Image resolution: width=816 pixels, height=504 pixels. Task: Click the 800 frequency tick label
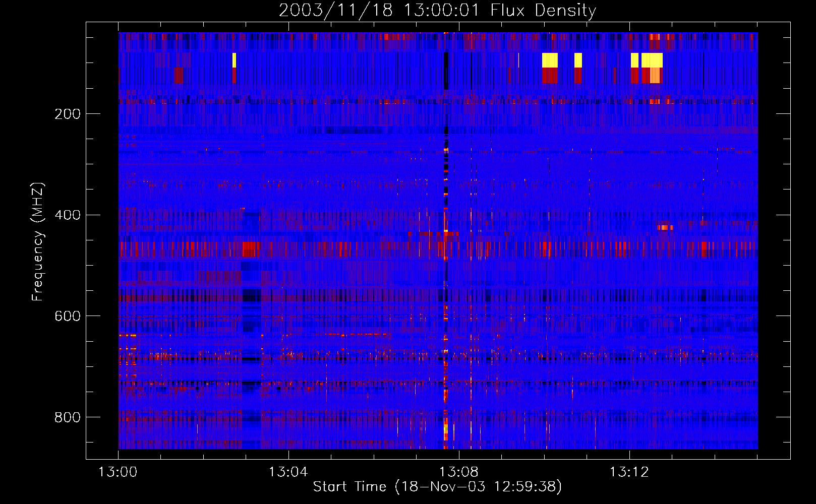(68, 417)
